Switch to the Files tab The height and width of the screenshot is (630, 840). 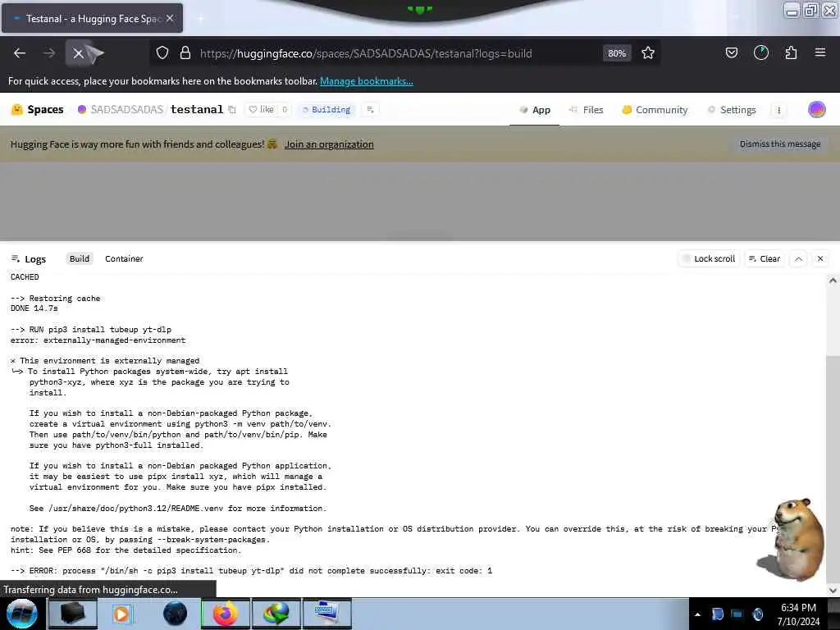click(586, 110)
